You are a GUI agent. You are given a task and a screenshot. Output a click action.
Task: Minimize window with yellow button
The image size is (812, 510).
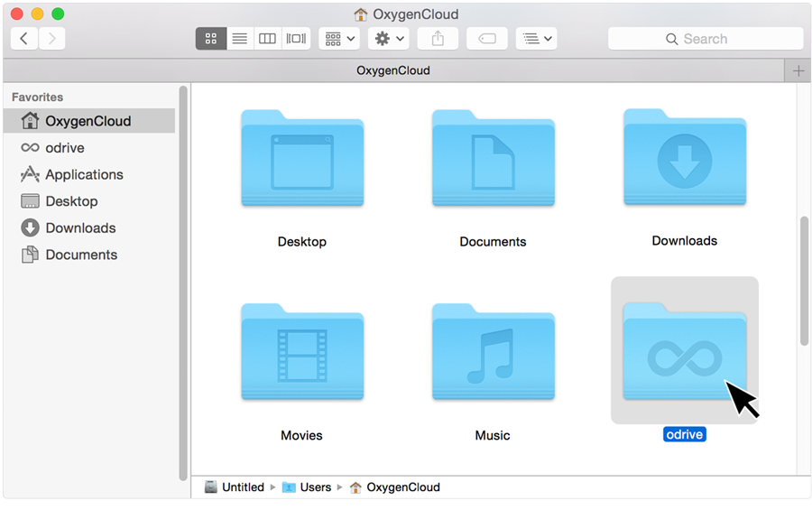coord(38,14)
